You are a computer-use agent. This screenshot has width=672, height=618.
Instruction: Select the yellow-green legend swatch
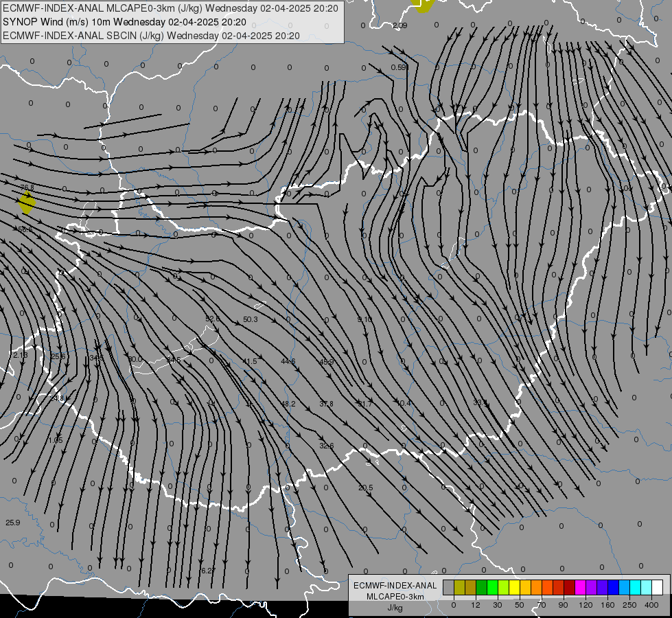click(x=504, y=587)
